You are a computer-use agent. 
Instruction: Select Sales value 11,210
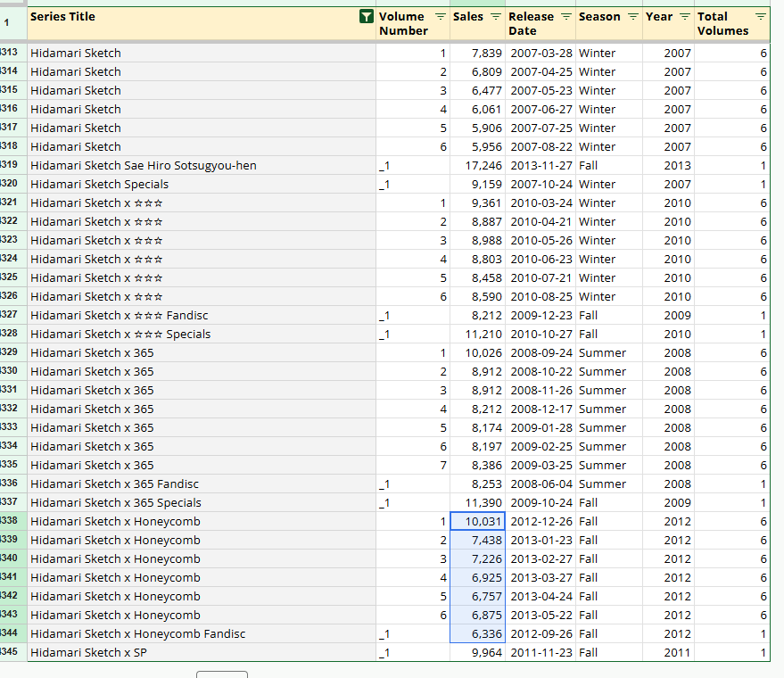click(x=477, y=334)
